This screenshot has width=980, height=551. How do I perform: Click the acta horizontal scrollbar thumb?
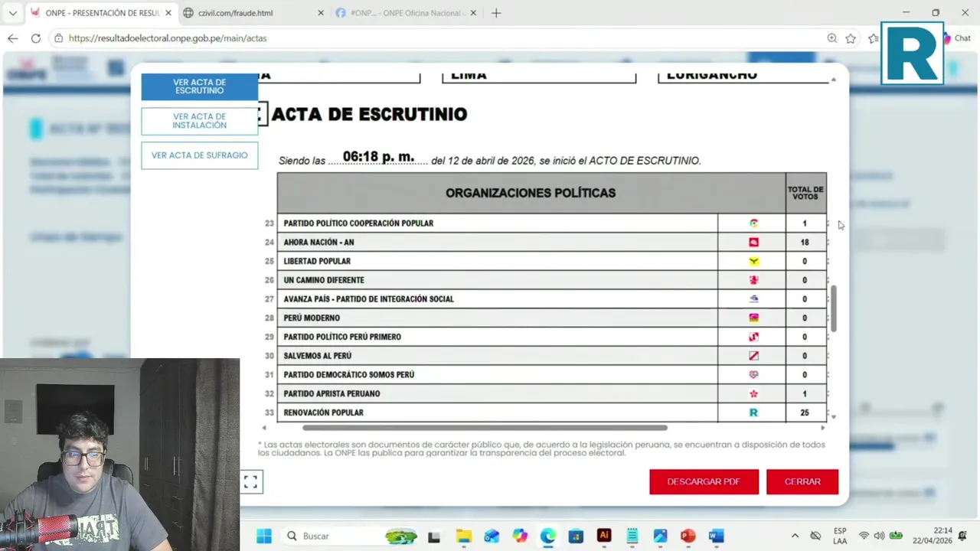click(485, 428)
